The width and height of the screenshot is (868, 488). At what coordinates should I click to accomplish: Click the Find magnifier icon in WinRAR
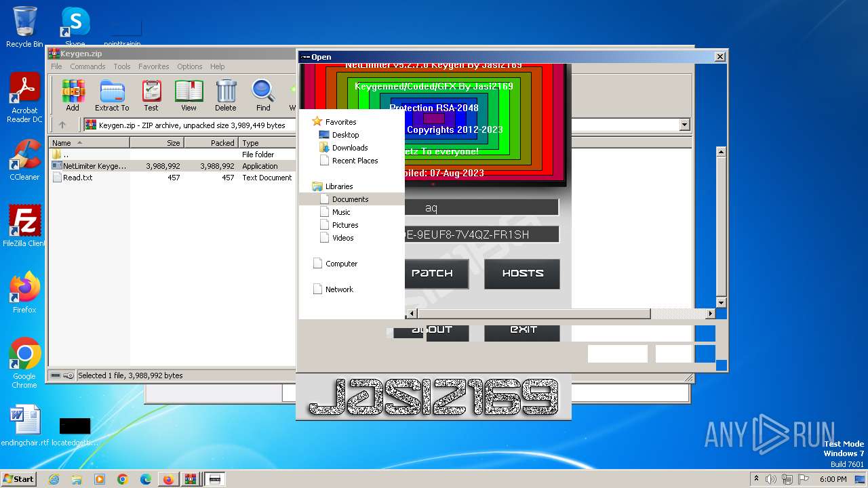point(263,95)
